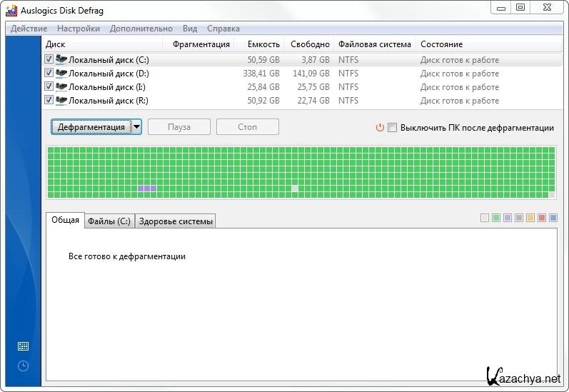Click the drive icon for disk I:
The image size is (569, 392).
pyautogui.click(x=61, y=87)
